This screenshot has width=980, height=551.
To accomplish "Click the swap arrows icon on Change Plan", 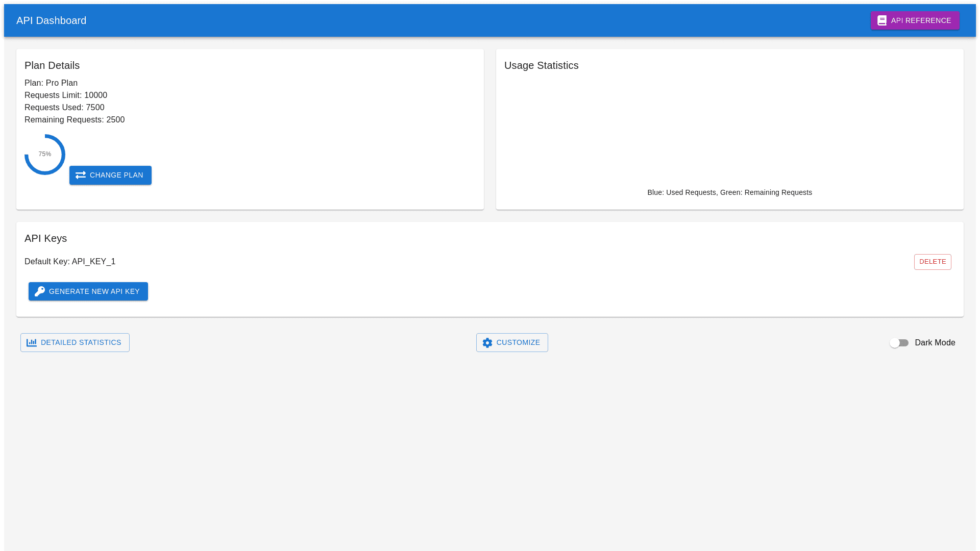I will [81, 175].
